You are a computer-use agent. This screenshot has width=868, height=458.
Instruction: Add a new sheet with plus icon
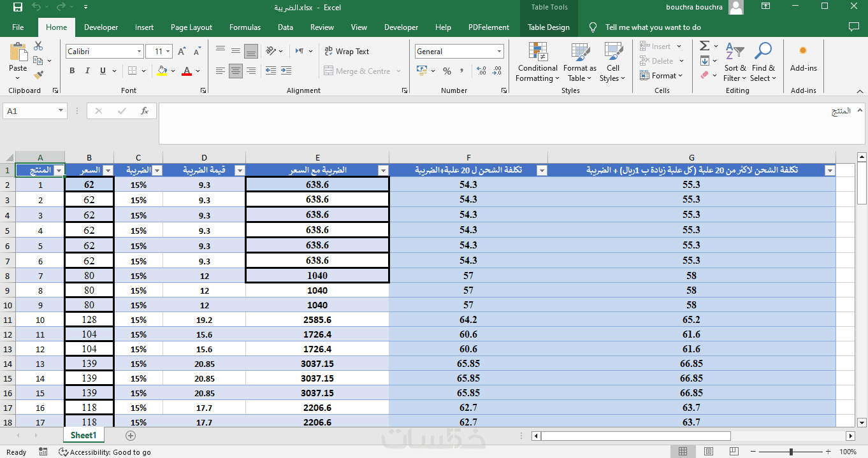[x=131, y=436]
